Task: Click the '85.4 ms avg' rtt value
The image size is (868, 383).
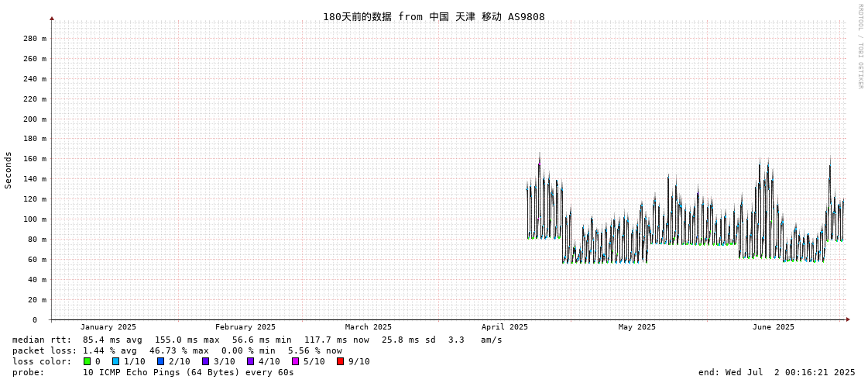Action: pos(112,340)
